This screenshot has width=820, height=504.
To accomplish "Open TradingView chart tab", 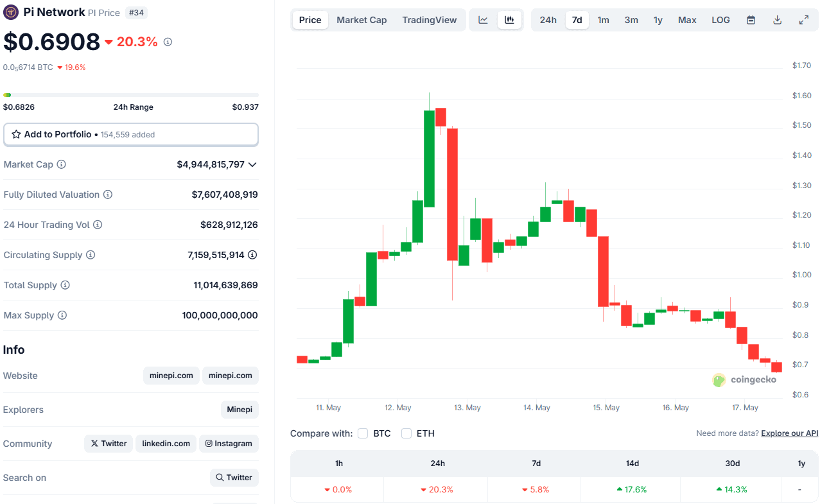I will tap(430, 20).
